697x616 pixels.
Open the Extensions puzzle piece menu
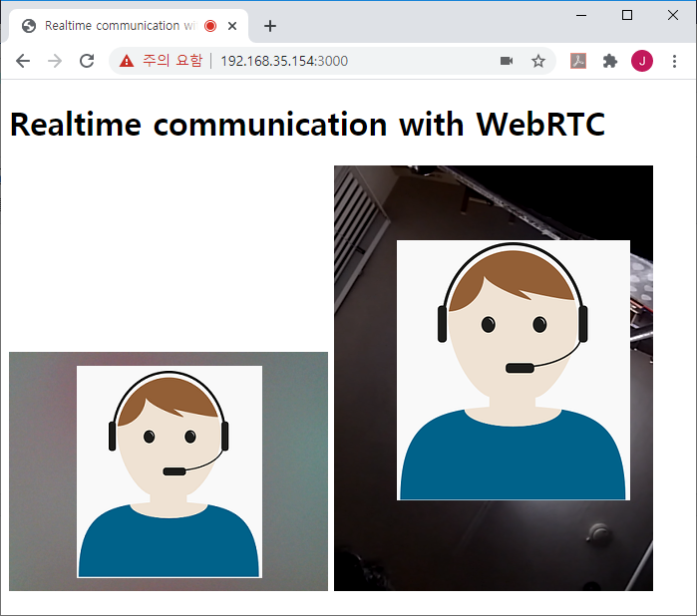coord(610,61)
